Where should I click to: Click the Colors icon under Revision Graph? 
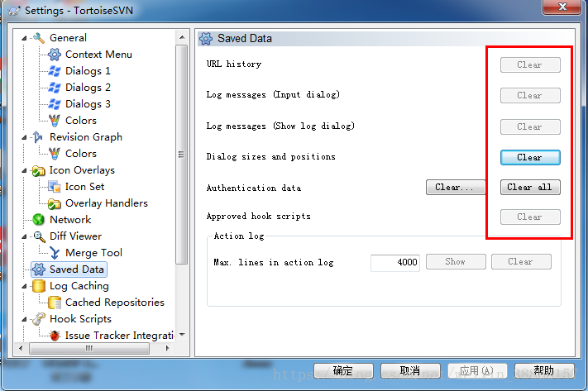click(55, 154)
